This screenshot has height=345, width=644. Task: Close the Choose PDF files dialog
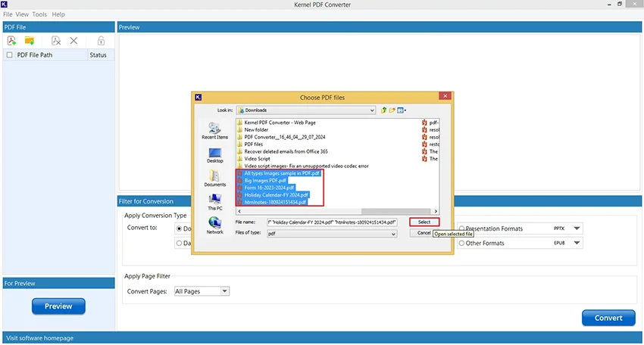[445, 96]
